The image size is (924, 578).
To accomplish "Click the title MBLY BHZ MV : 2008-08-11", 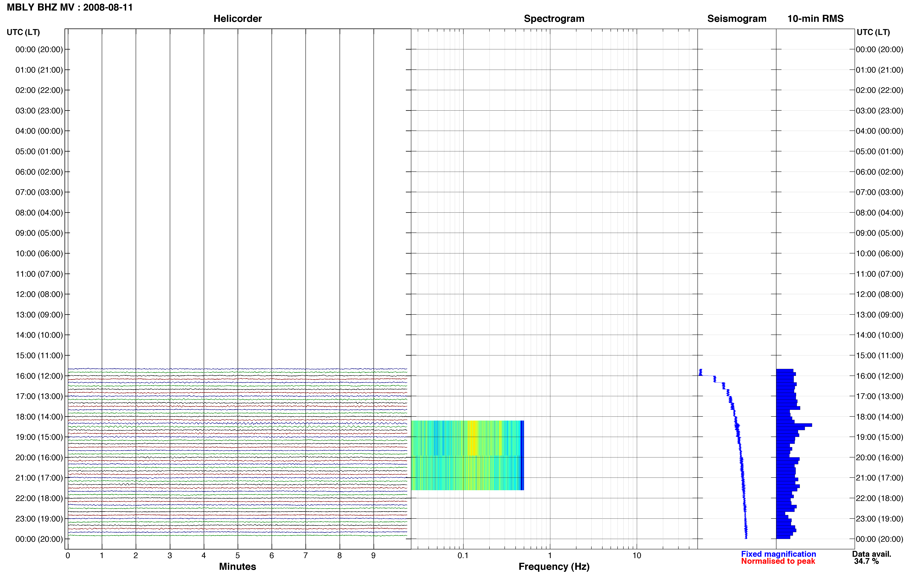I will tap(70, 7).
